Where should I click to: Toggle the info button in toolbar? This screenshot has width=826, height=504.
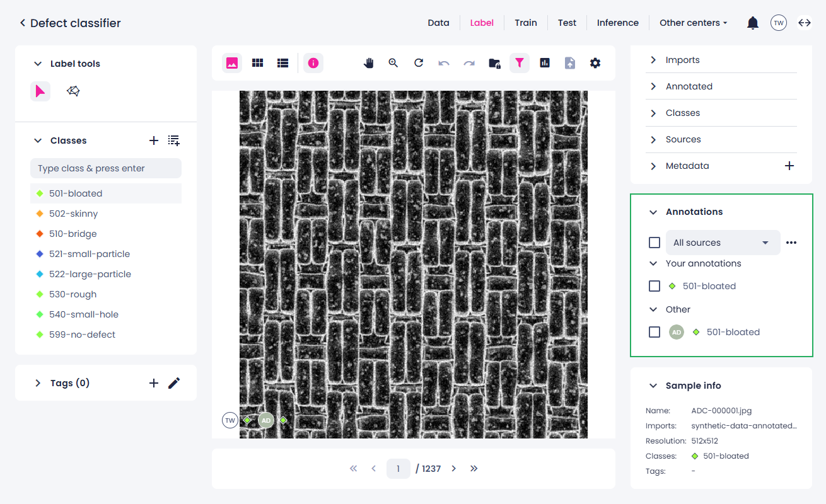click(313, 63)
